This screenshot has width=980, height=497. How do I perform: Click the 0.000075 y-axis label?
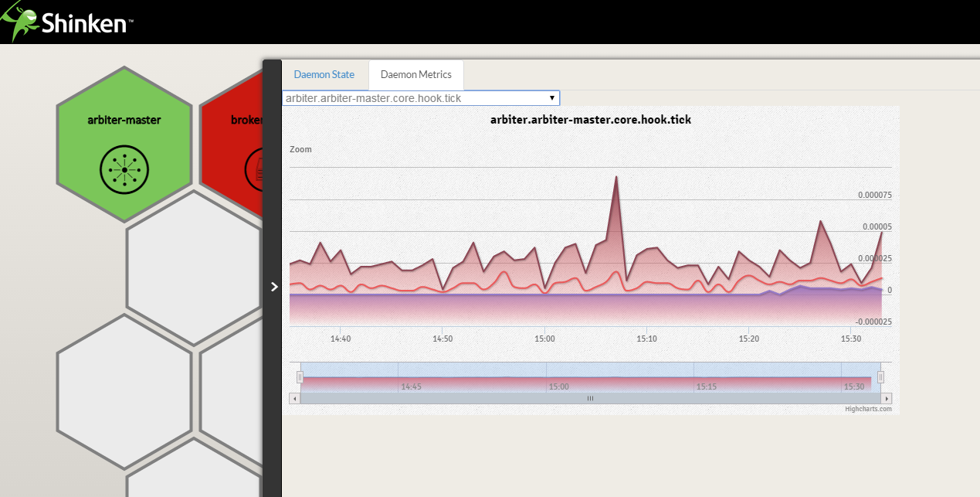[875, 195]
